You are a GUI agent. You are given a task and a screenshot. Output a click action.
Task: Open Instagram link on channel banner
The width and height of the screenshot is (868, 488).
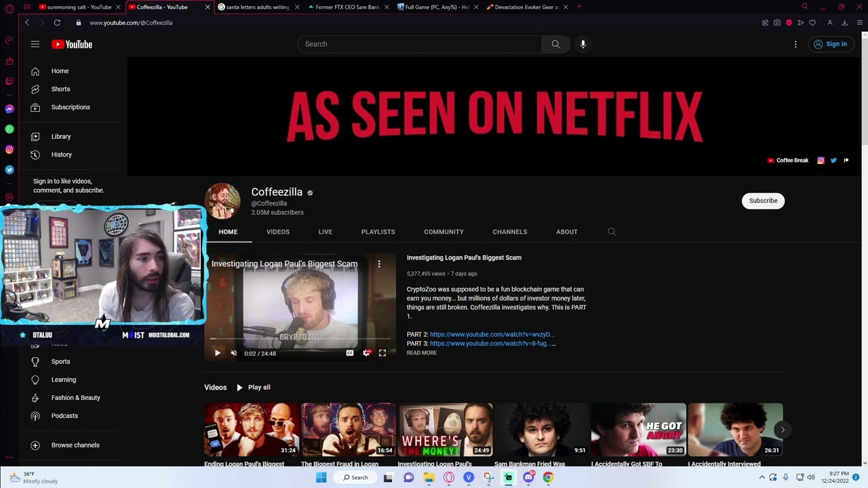pos(821,161)
